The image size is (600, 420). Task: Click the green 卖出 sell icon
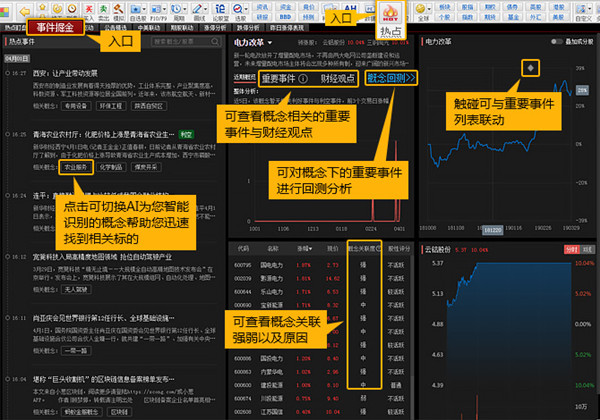tap(104, 9)
